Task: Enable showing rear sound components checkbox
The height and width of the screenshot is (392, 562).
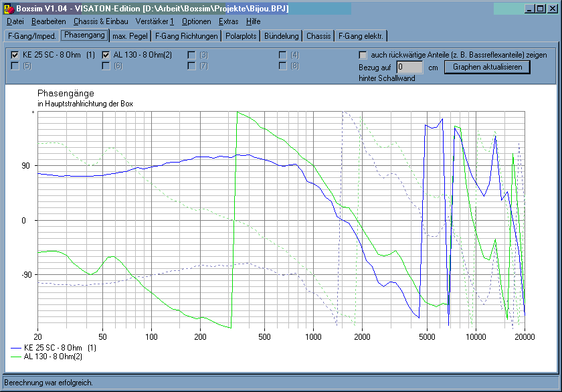Action: 363,55
